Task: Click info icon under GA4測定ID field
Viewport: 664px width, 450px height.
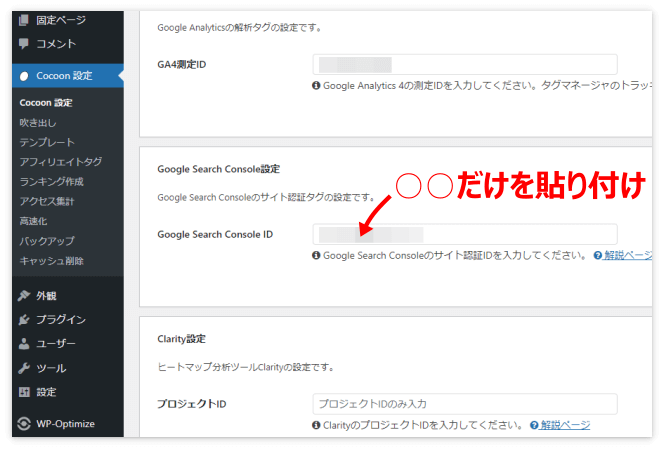Action: [316, 86]
